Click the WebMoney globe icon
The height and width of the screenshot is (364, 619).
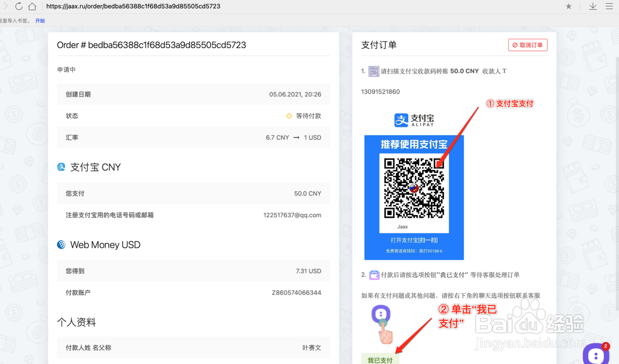click(x=61, y=244)
